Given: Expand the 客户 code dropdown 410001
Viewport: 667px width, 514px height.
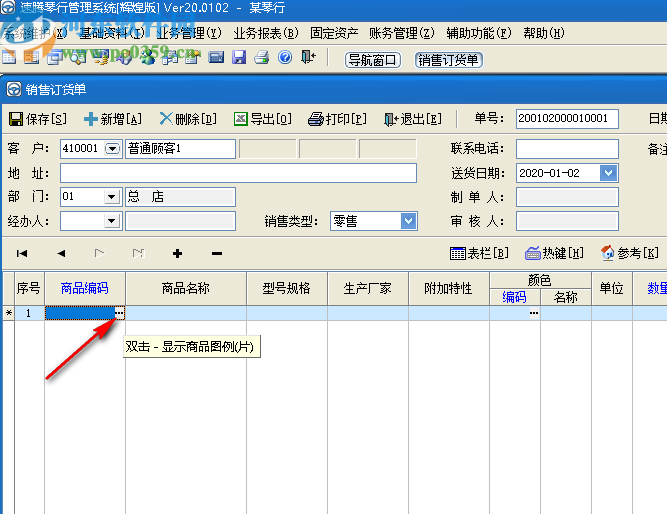Looking at the screenshot, I should 112,148.
